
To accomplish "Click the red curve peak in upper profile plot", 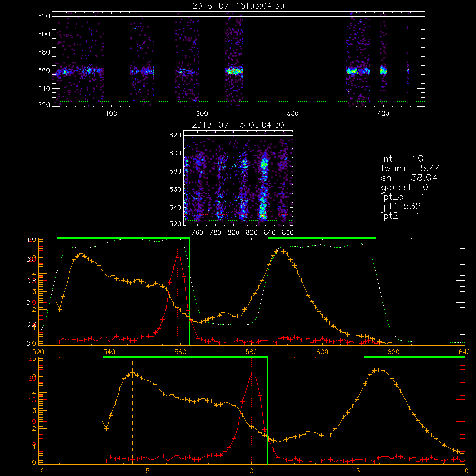I will [177, 254].
